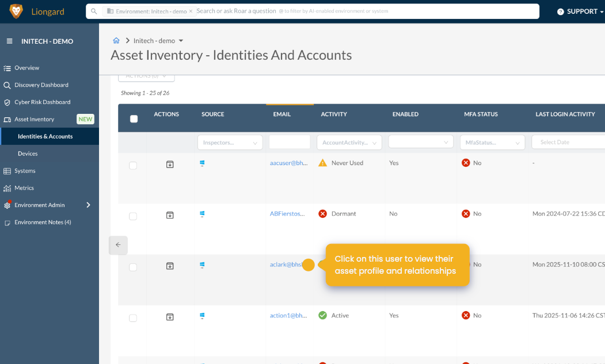Image resolution: width=605 pixels, height=364 pixels.
Task: Open the Discovery Dashboard page
Action: tap(41, 85)
